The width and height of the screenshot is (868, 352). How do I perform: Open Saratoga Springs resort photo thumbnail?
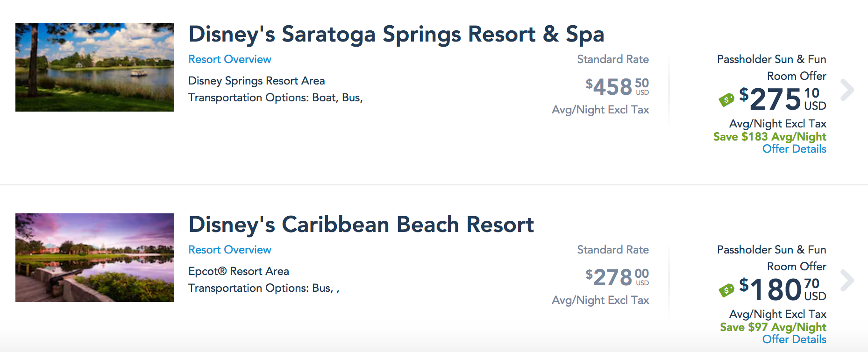pyautogui.click(x=94, y=67)
